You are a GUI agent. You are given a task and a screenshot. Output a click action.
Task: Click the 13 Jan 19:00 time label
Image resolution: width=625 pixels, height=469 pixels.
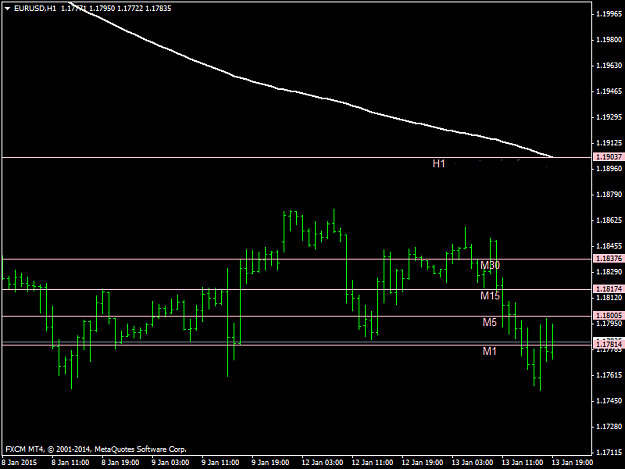572,463
